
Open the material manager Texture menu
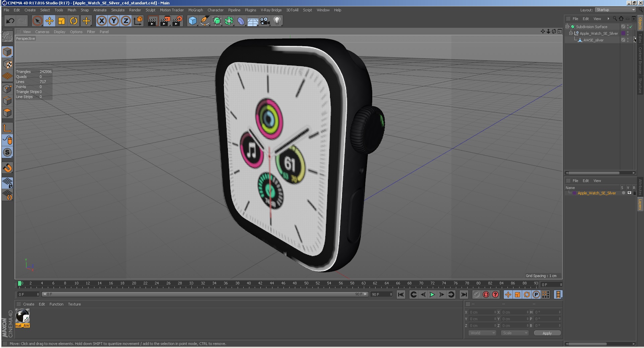[74, 304]
